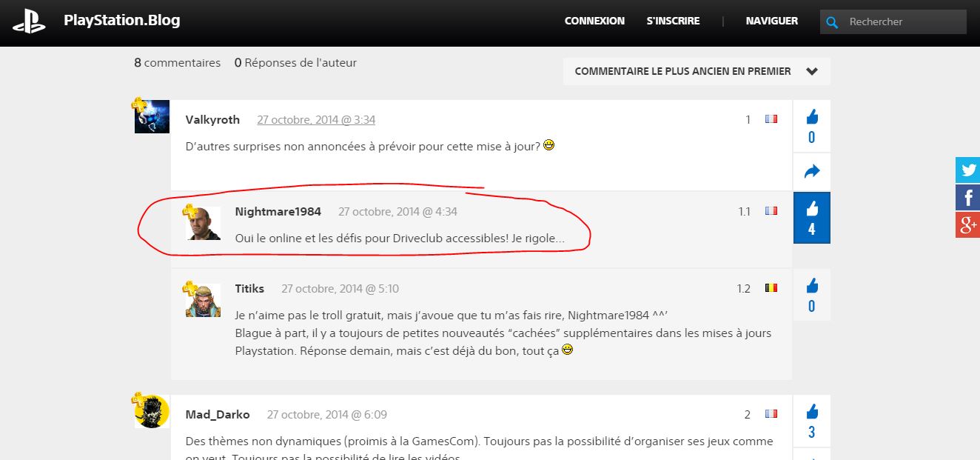Open the CONNEXION login link
Screen dimensions: 980x460
point(594,21)
